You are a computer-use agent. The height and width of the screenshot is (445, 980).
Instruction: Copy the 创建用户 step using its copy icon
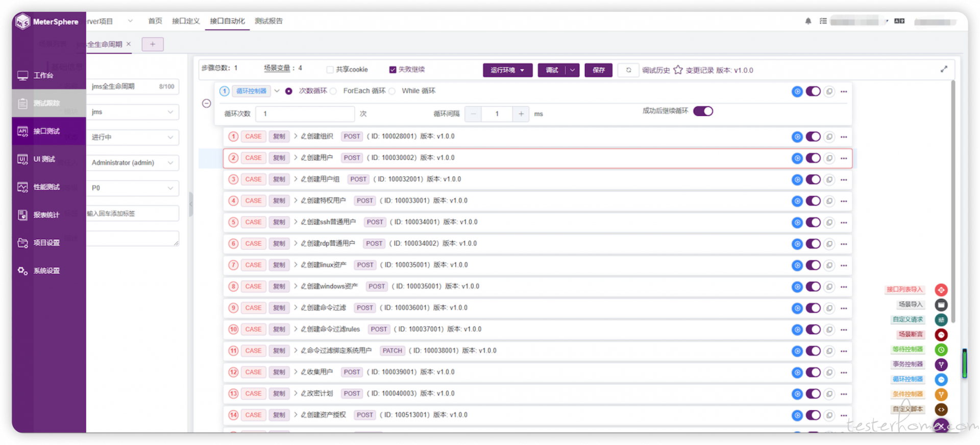pyautogui.click(x=829, y=158)
